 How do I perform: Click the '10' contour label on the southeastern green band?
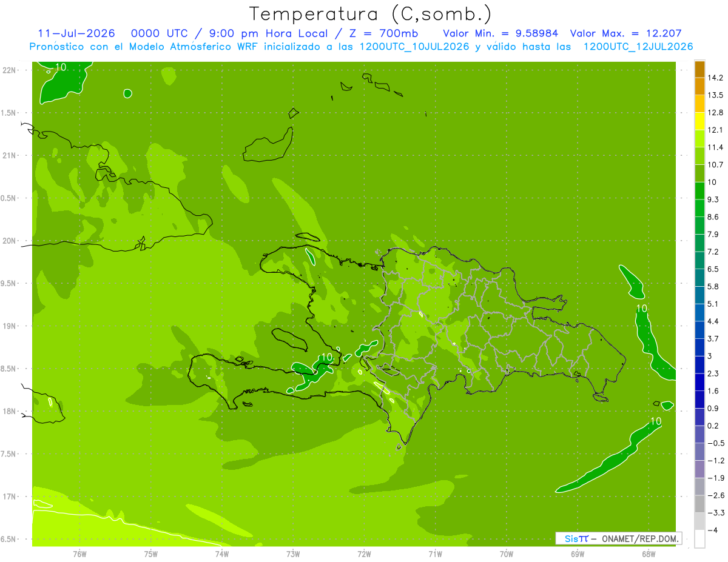(656, 421)
